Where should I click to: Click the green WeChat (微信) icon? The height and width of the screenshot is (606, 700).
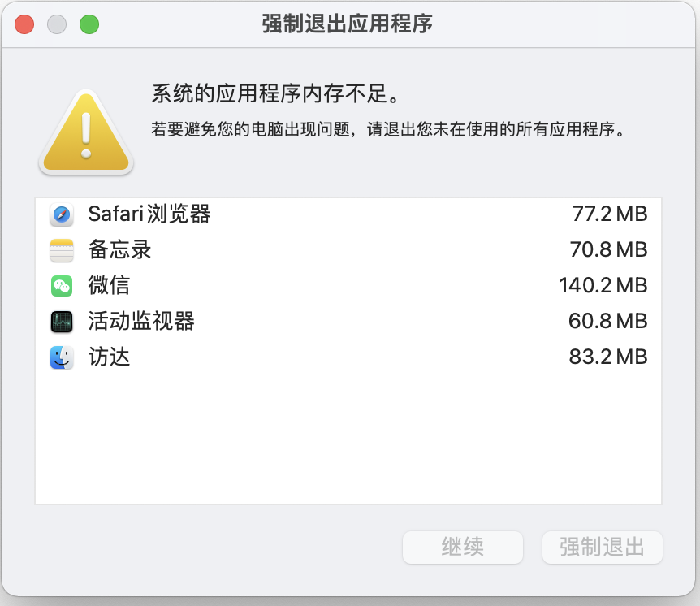pos(62,286)
